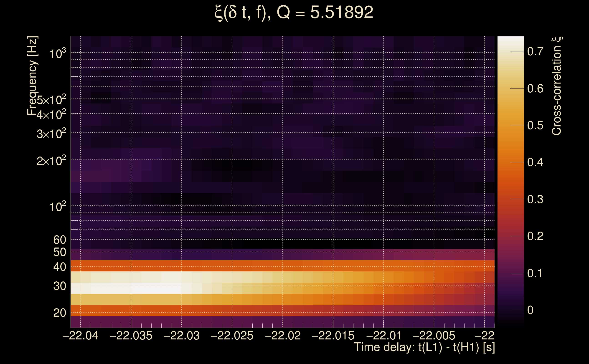Click the -22.025 x-axis tick label

coord(232,336)
